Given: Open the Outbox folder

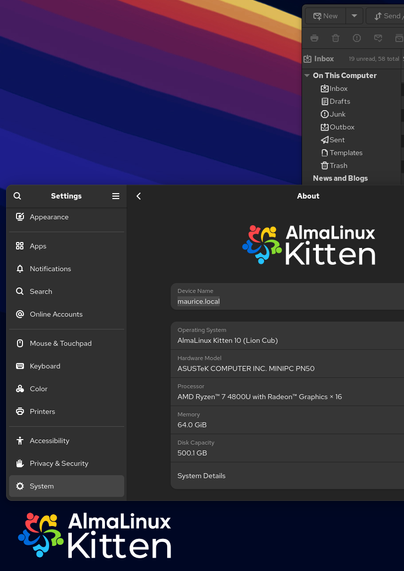Looking at the screenshot, I should (x=337, y=127).
